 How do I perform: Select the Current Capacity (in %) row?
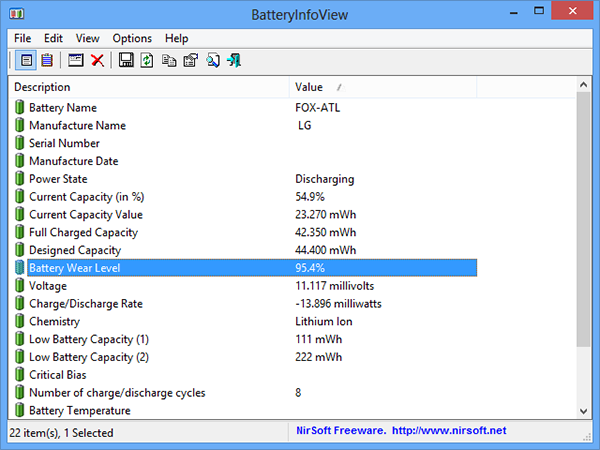[243, 196]
